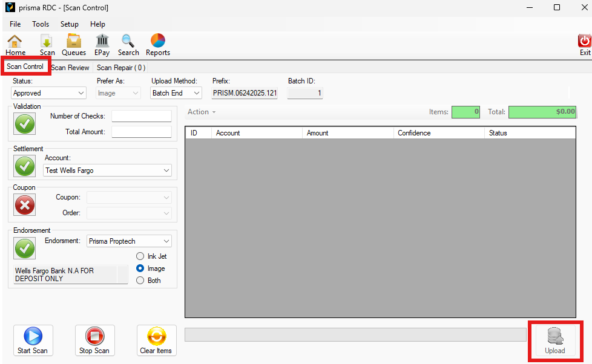
Task: Open EPay from the toolbar
Action: coord(102,42)
